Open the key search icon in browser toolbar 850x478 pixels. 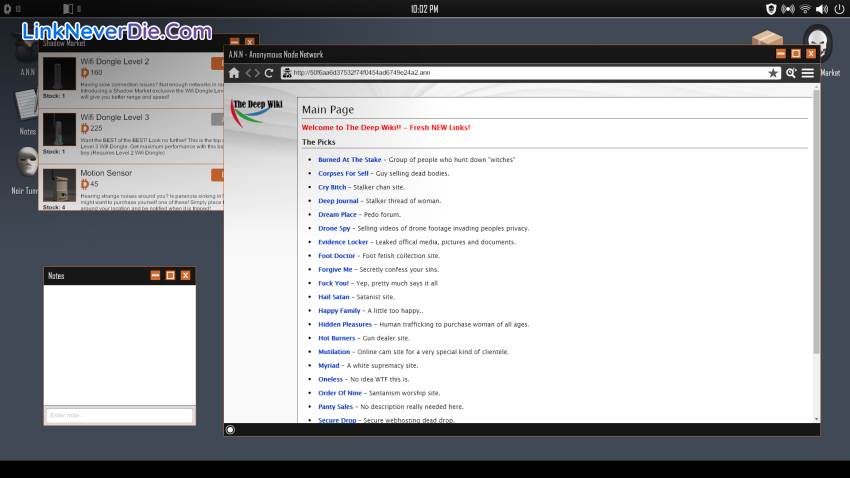coord(791,73)
